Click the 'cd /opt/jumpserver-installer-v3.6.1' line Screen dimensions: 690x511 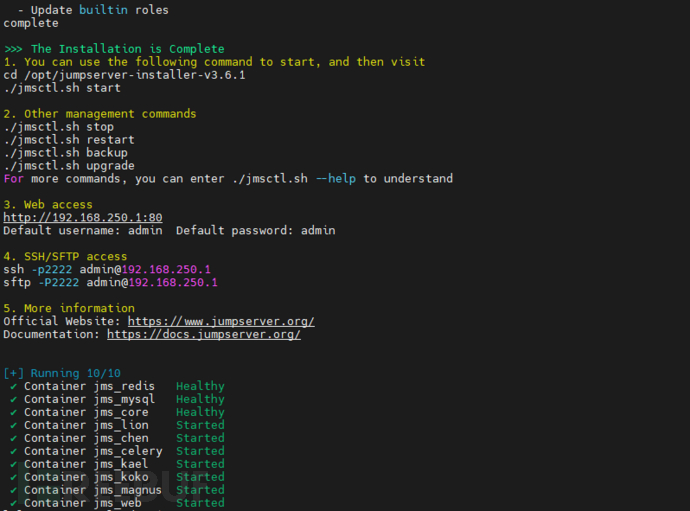[x=124, y=74]
